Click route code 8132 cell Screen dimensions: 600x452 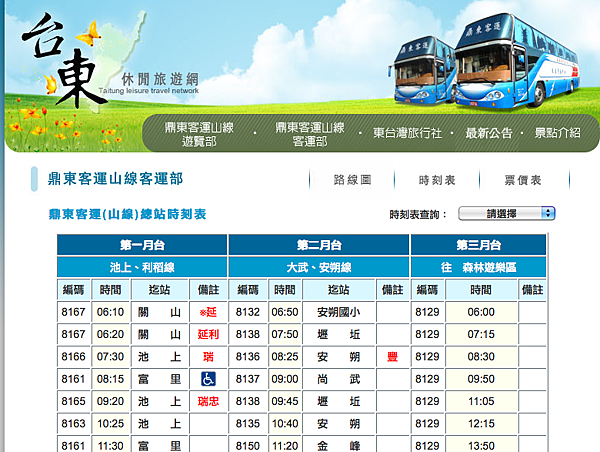(248, 312)
